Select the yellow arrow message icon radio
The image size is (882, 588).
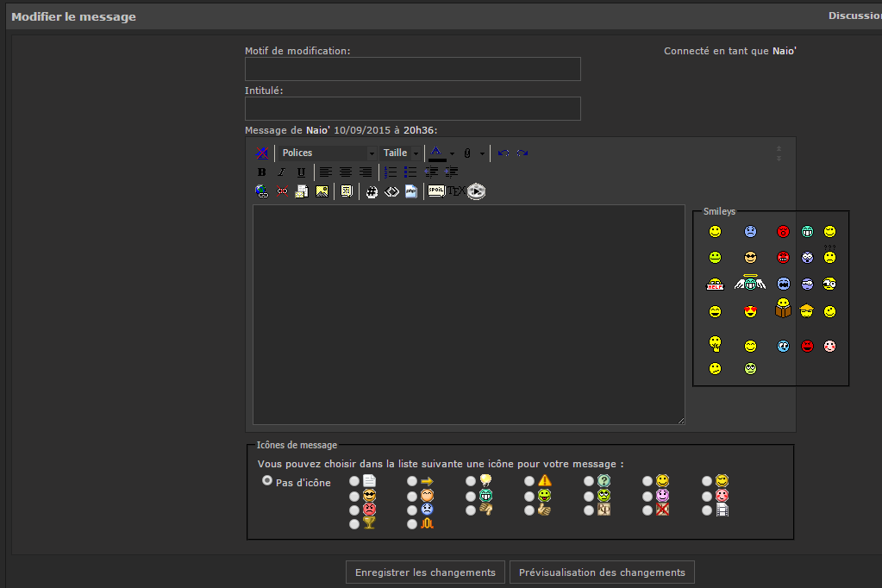coord(412,481)
